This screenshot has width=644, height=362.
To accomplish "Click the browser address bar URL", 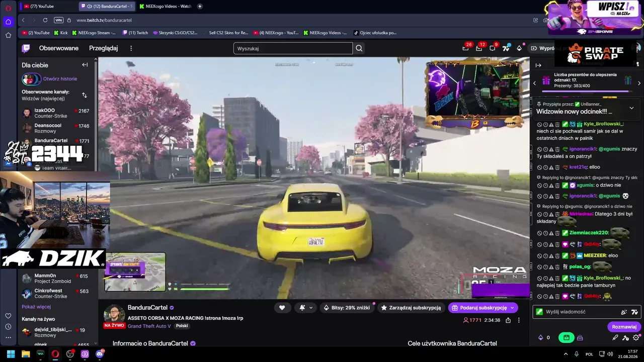I will click(104, 20).
